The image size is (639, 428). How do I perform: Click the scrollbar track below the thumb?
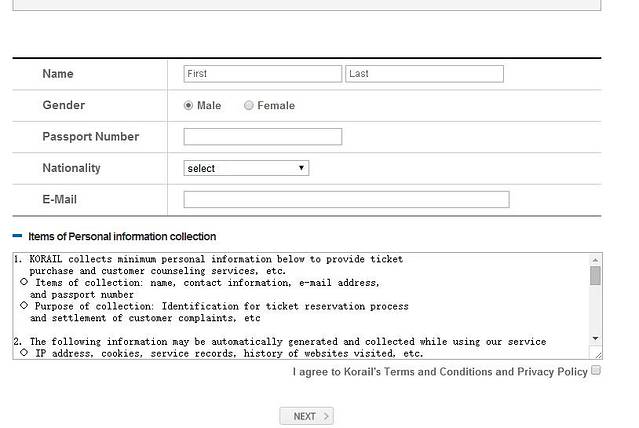(x=595, y=312)
